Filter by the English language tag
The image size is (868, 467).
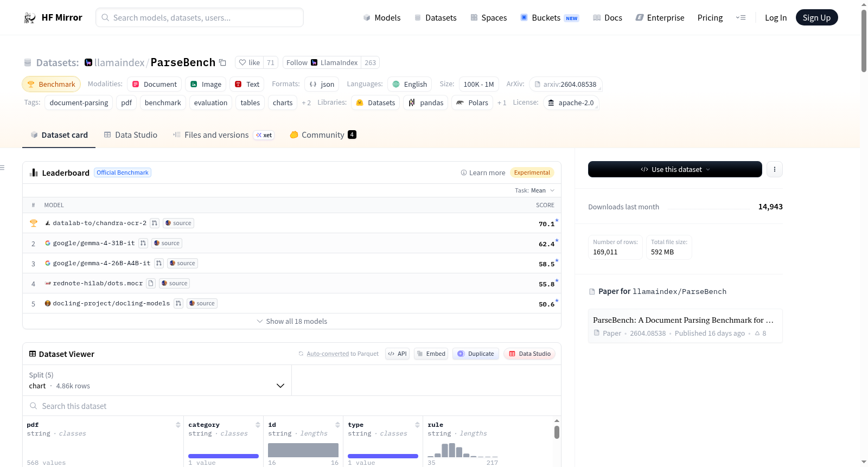(x=410, y=84)
